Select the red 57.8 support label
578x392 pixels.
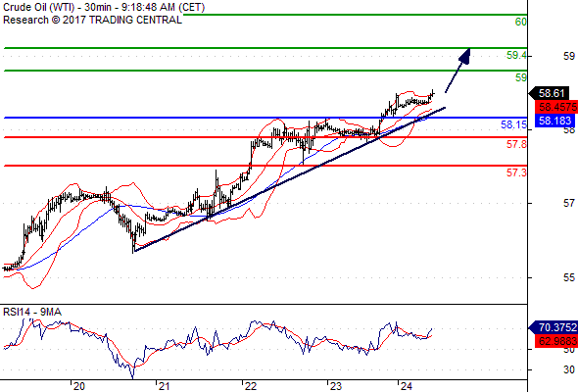[516, 144]
